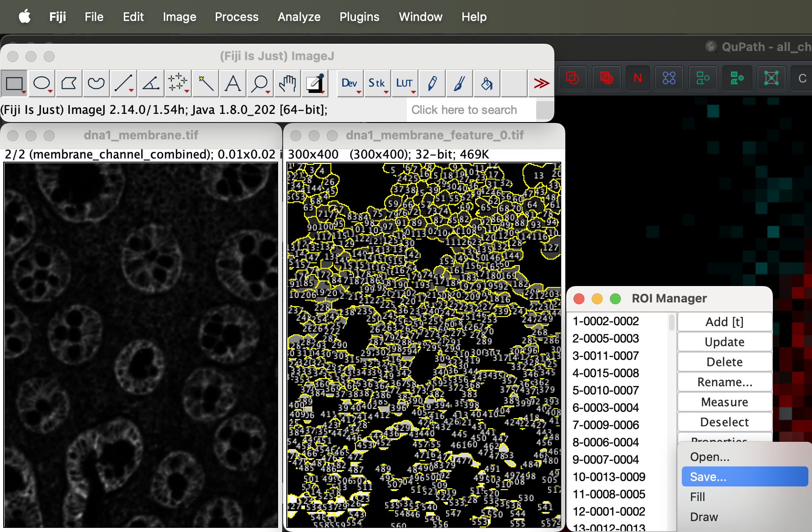Screen dimensions: 812x532
Task: Select the Text tool
Action: 233,83
